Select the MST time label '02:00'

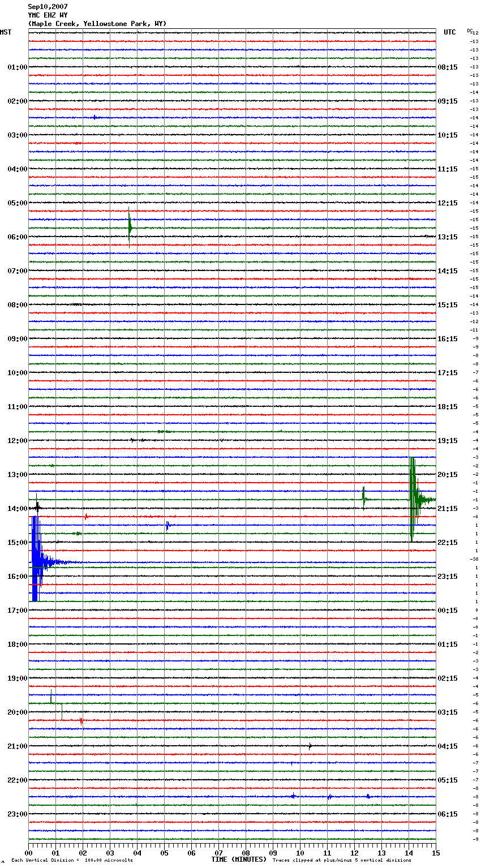[x=18, y=101]
